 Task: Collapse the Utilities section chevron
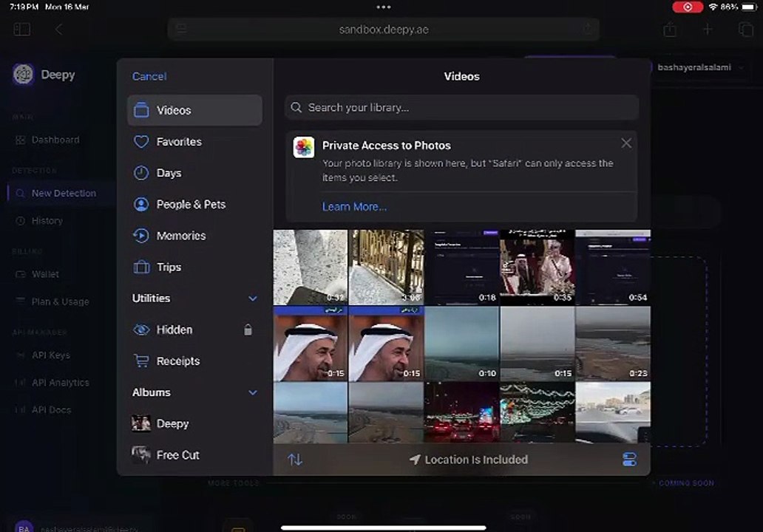click(253, 298)
